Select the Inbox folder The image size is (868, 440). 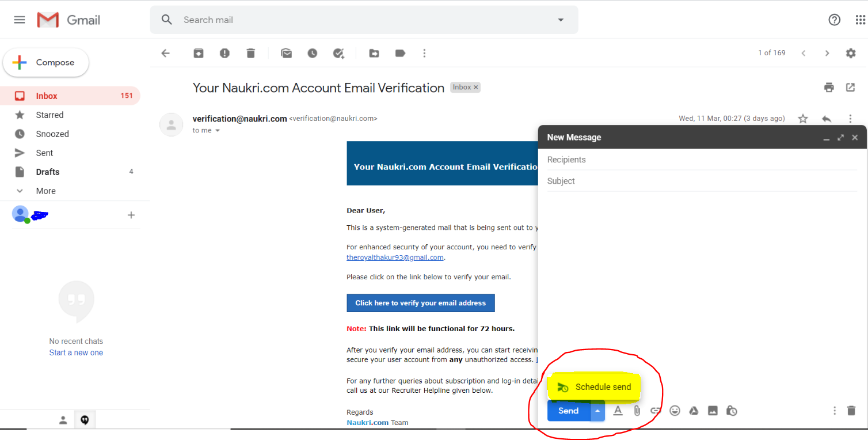70,96
